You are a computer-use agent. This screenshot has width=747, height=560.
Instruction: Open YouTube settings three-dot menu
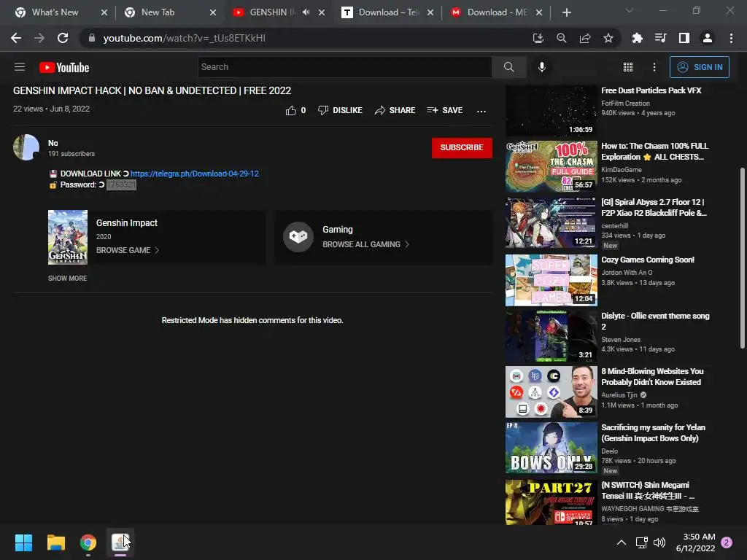(654, 67)
